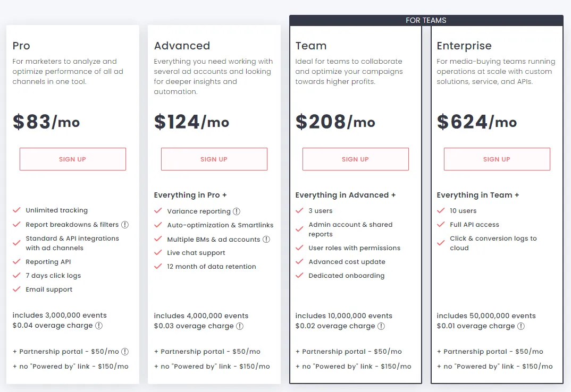571x392 pixels.
Task: Click info icon beside $0.03 overage charge
Action: coord(240,326)
